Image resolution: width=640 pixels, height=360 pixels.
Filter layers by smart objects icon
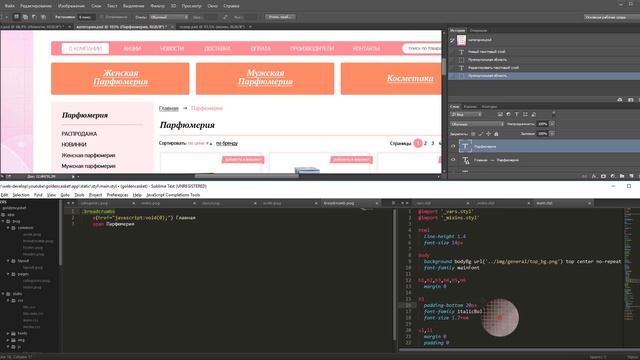click(x=533, y=114)
